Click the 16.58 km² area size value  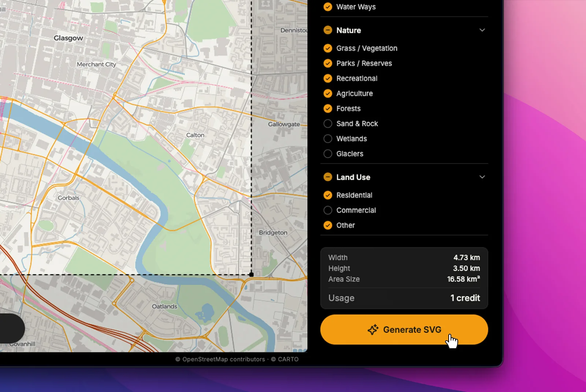click(x=463, y=279)
